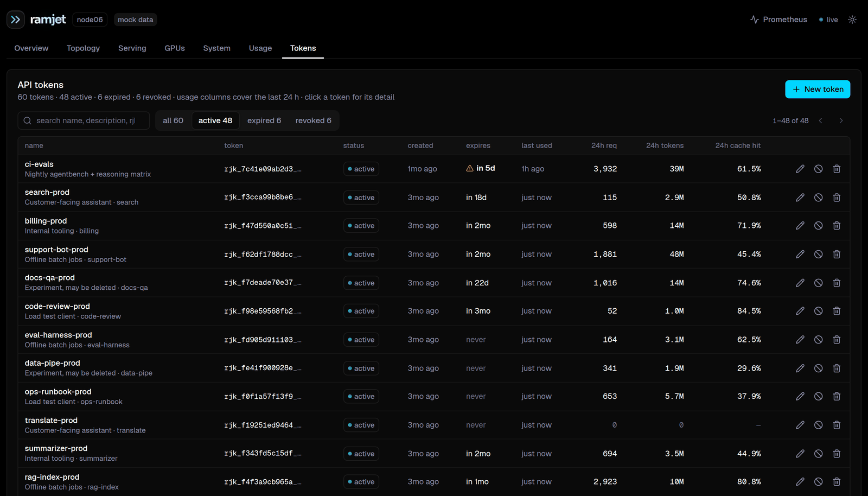The image size is (868, 496).
Task: Edit the summarizer-prod token
Action: tap(800, 454)
